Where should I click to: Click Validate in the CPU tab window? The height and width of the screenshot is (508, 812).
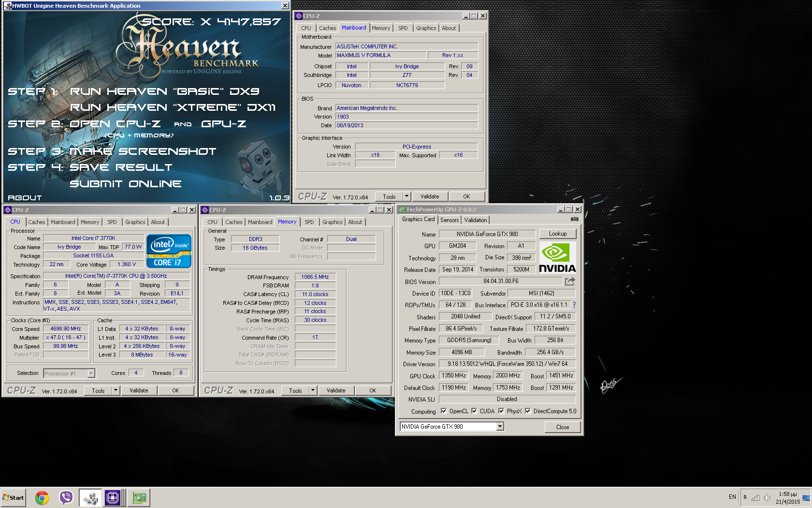(139, 390)
